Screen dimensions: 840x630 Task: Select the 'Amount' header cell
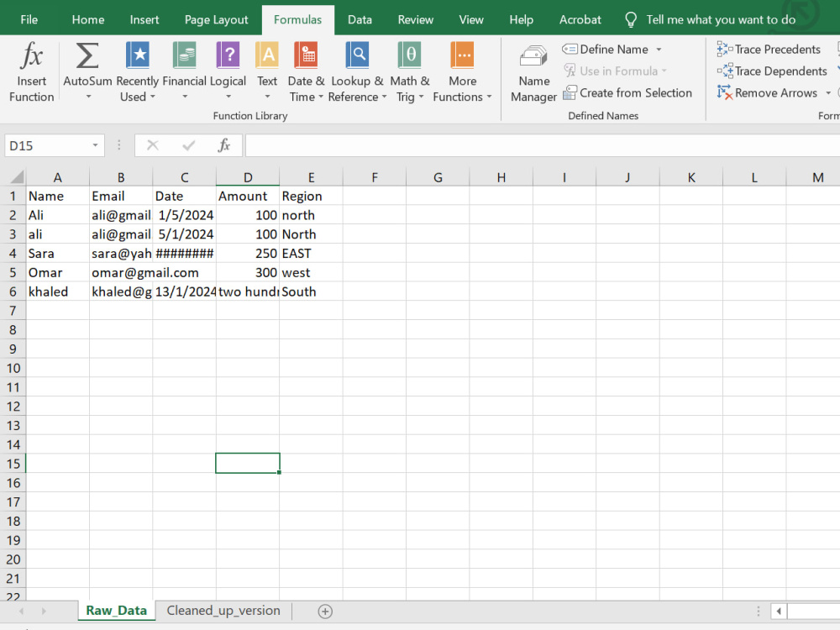click(248, 196)
